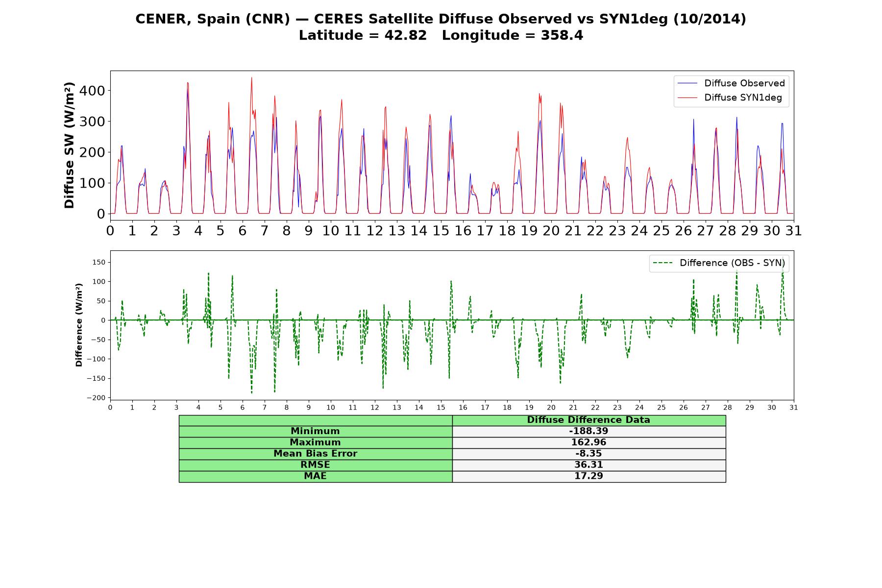Screen dimensions: 882x588
Task: Click the red line swatch in legend
Action: pos(687,98)
